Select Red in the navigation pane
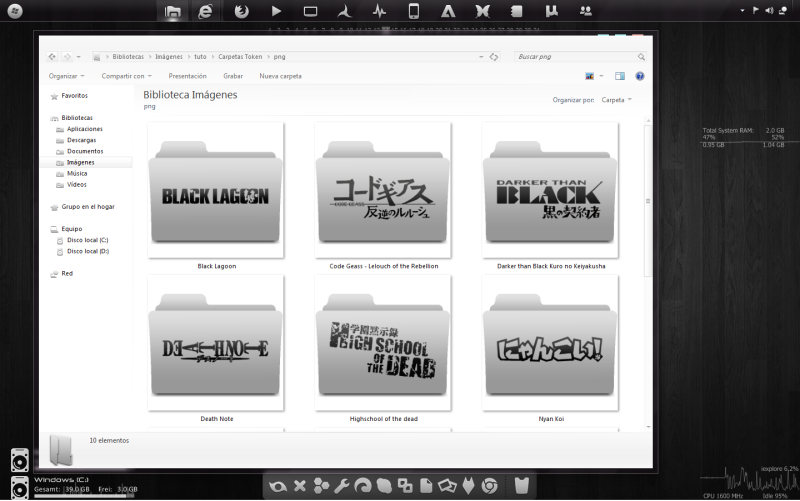 coord(67,273)
